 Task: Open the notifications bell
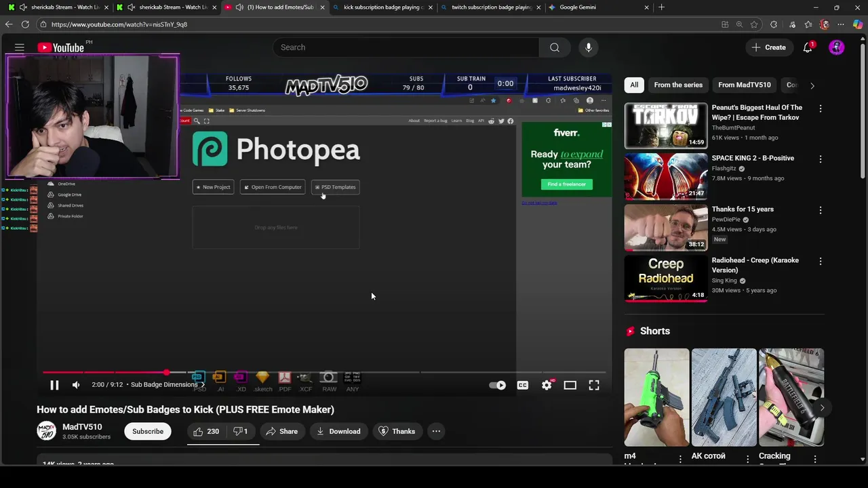(808, 47)
